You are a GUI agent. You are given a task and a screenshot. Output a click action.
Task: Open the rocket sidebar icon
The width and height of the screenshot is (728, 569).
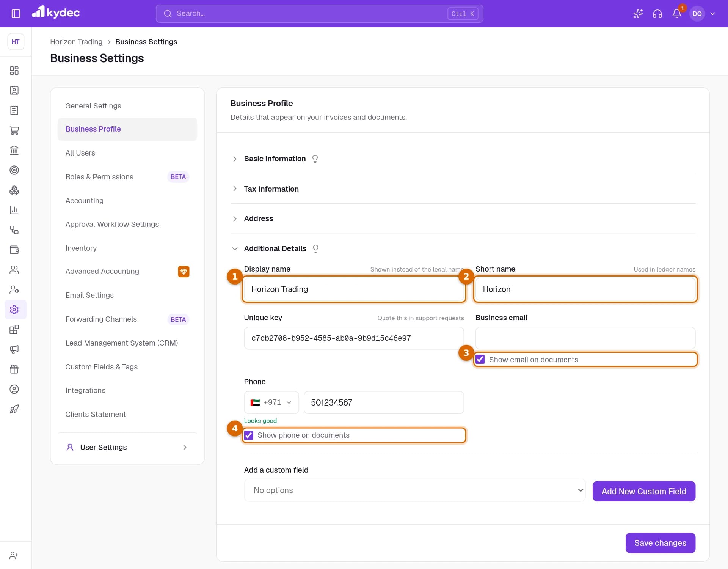coord(14,409)
